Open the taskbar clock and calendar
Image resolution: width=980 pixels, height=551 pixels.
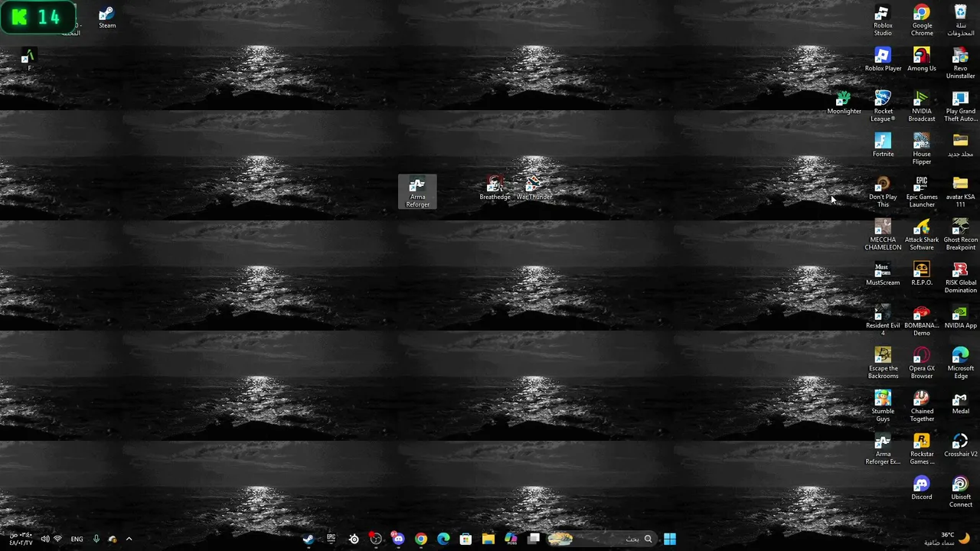[x=21, y=539]
